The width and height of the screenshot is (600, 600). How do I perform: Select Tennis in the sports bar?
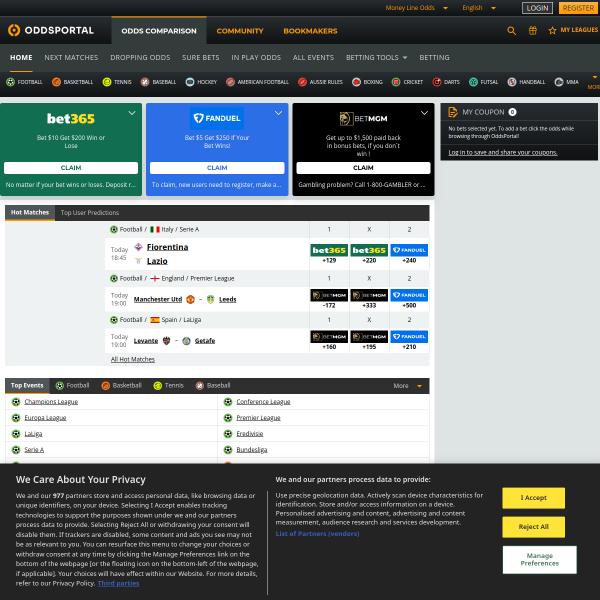(x=117, y=82)
